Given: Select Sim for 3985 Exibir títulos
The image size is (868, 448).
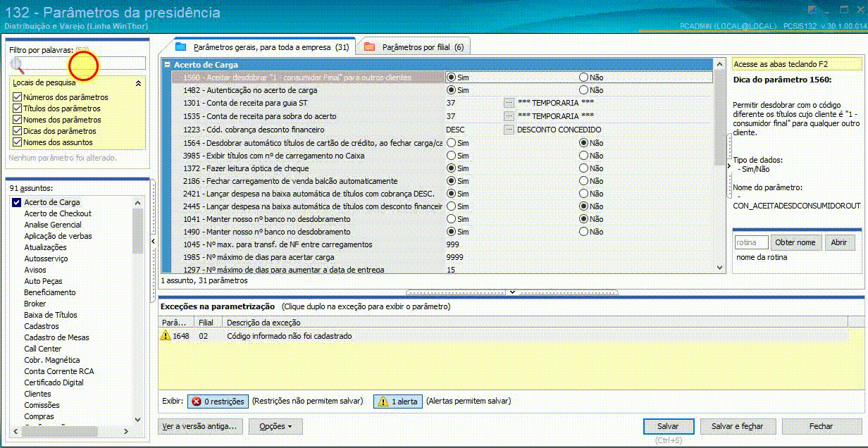Looking at the screenshot, I should 451,156.
